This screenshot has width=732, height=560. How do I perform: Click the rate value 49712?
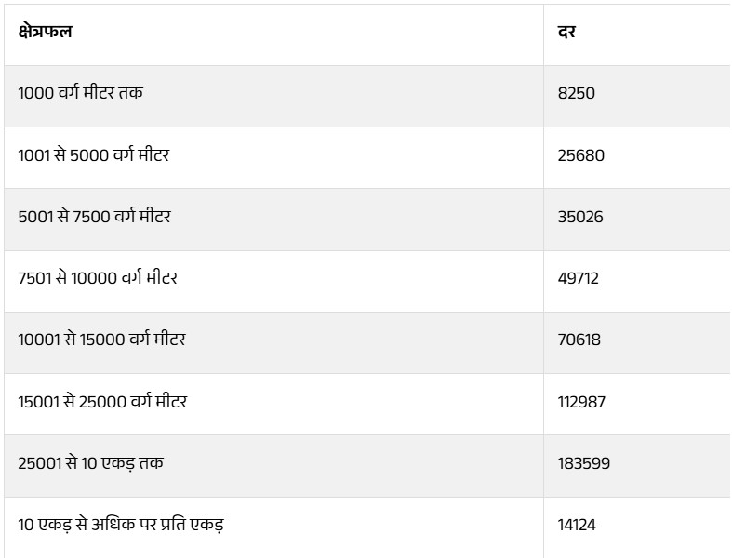pyautogui.click(x=579, y=278)
